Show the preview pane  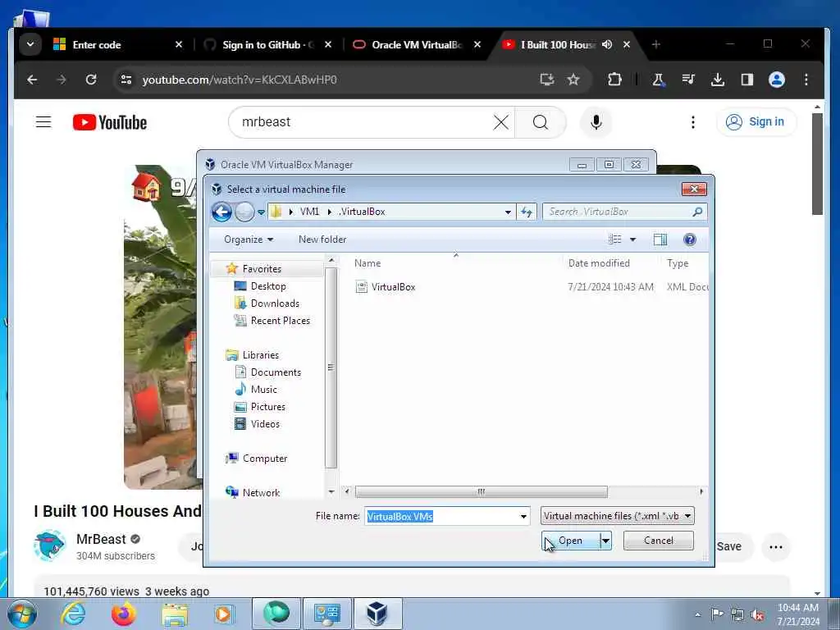pos(660,240)
